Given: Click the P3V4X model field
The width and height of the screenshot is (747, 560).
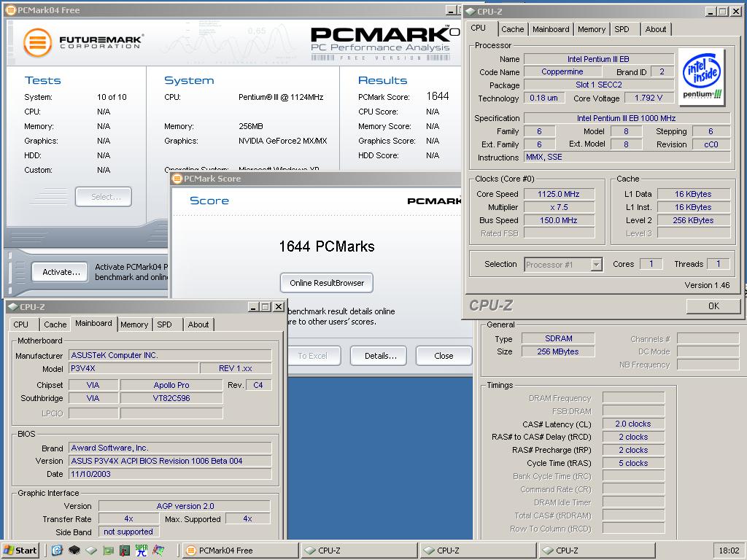Looking at the screenshot, I should click(x=133, y=368).
